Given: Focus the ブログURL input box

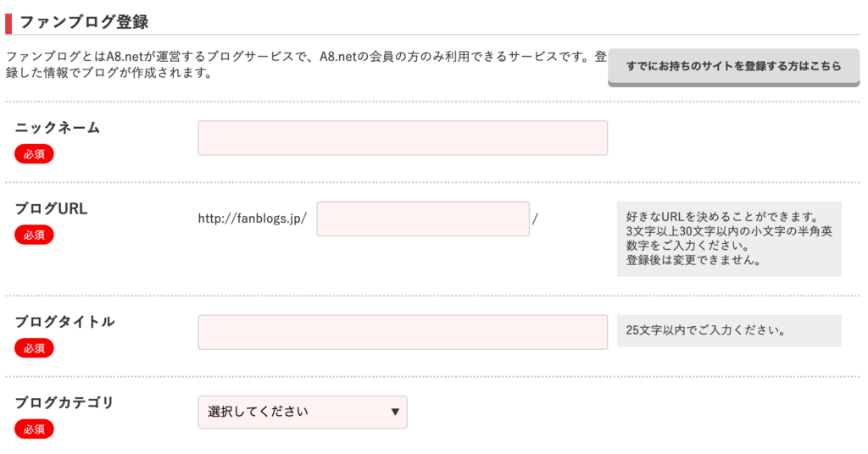Looking at the screenshot, I should [x=423, y=219].
